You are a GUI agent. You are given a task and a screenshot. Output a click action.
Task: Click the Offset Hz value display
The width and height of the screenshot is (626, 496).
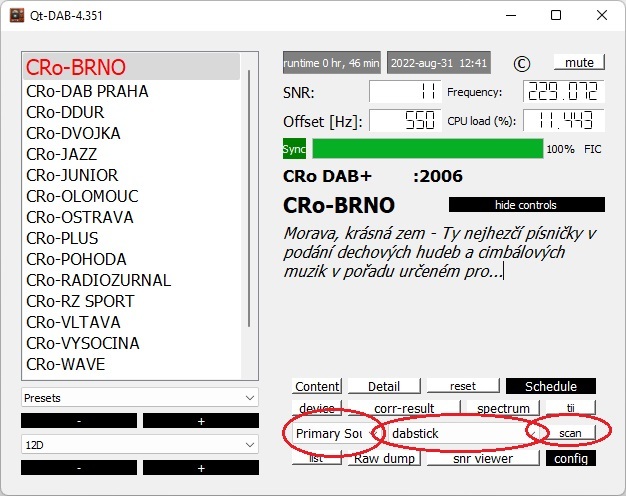pyautogui.click(x=405, y=120)
